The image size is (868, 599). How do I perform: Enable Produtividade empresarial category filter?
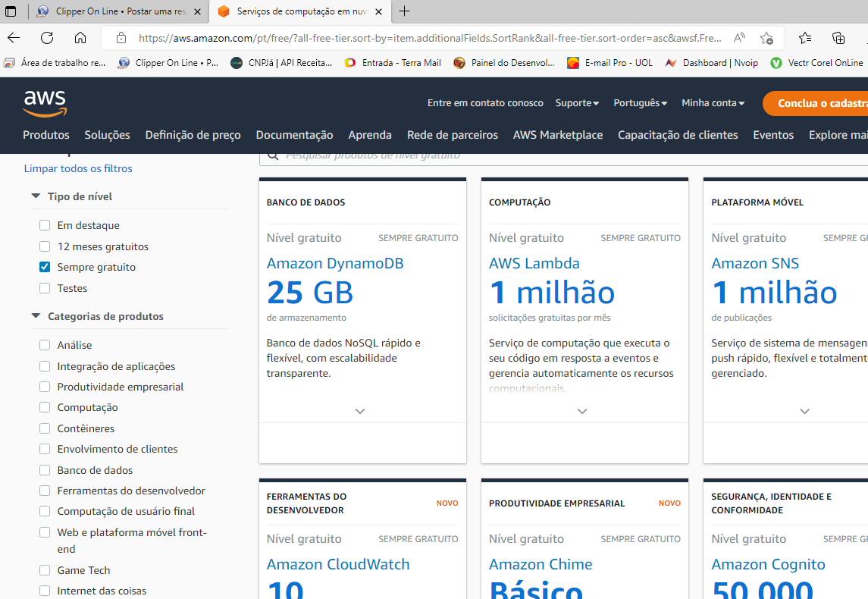[x=45, y=387]
